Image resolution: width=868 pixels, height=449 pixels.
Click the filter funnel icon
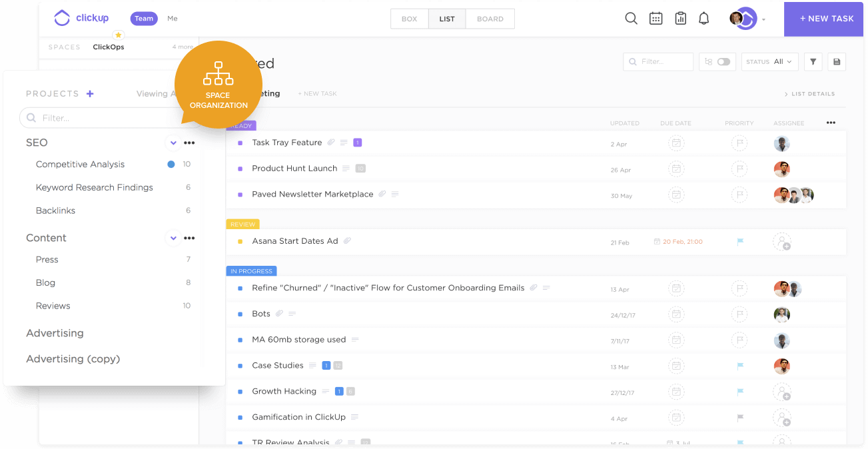[x=813, y=61]
